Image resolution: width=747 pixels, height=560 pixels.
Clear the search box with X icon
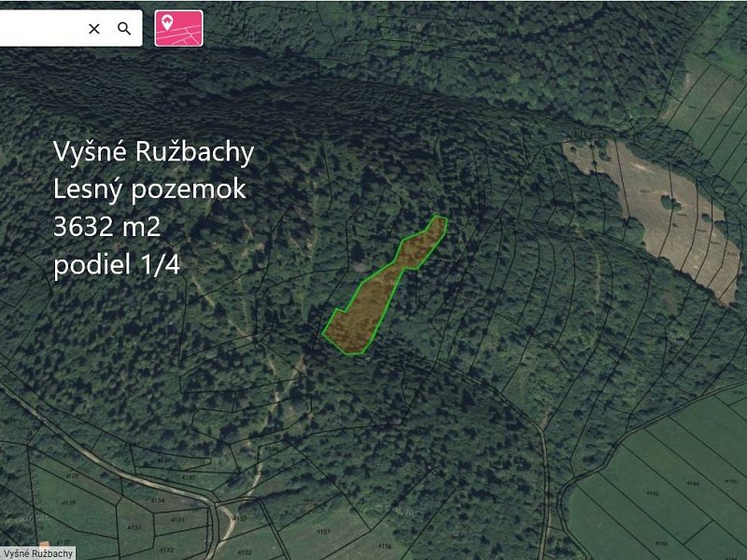click(94, 29)
